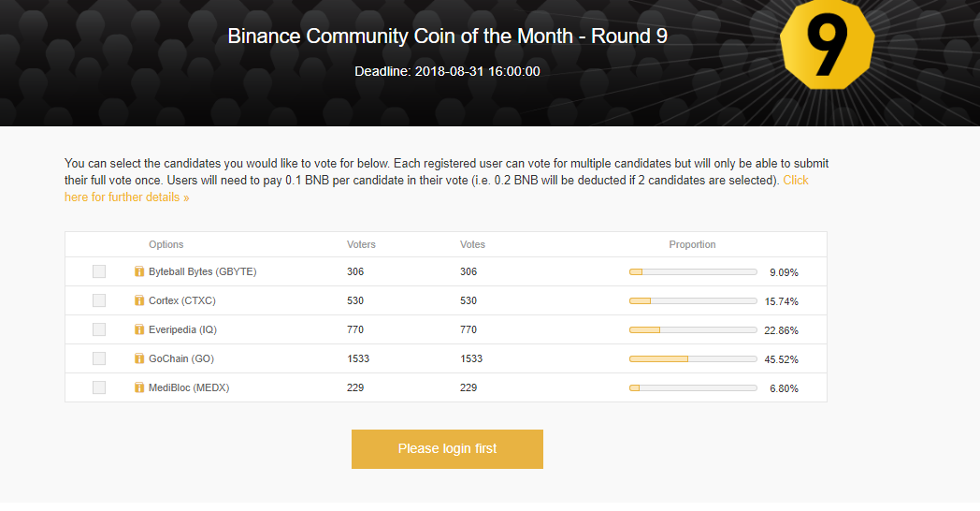Click the coin icon beside Everipedia (IQ)

click(139, 329)
